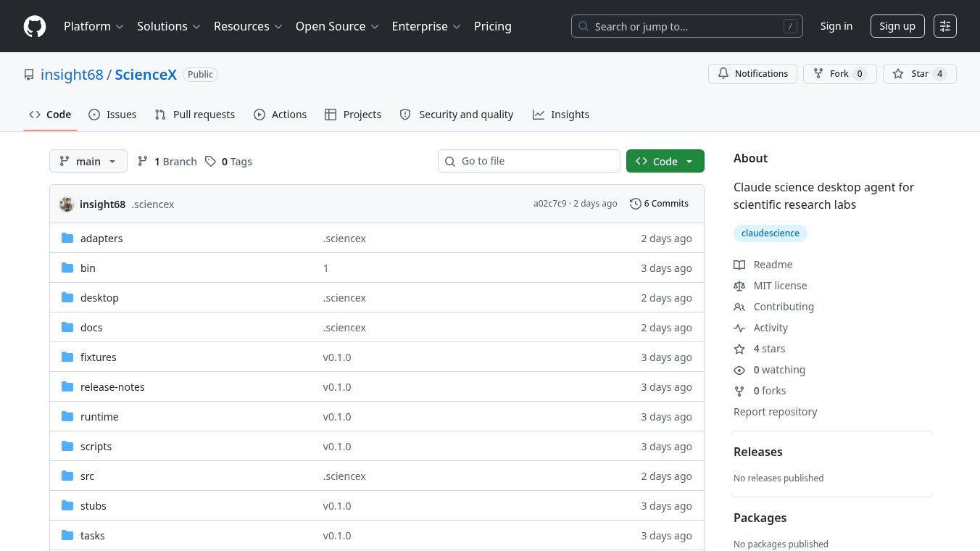Open the runtime folder
The width and height of the screenshot is (980, 551).
(99, 417)
